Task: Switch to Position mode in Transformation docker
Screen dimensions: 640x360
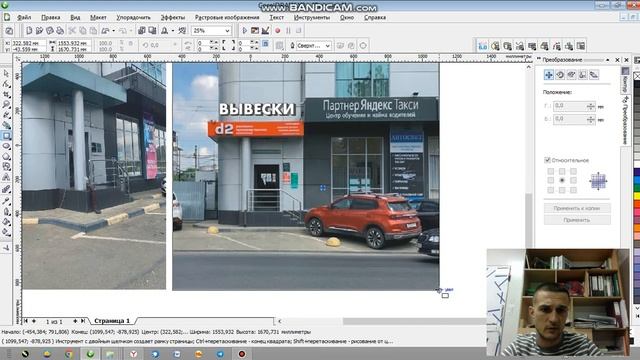Action: [549, 75]
